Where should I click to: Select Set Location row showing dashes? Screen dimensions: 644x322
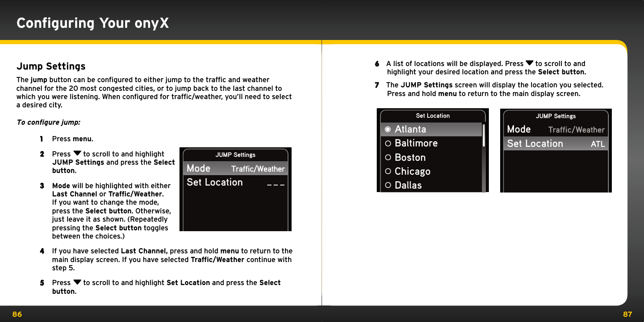(236, 183)
